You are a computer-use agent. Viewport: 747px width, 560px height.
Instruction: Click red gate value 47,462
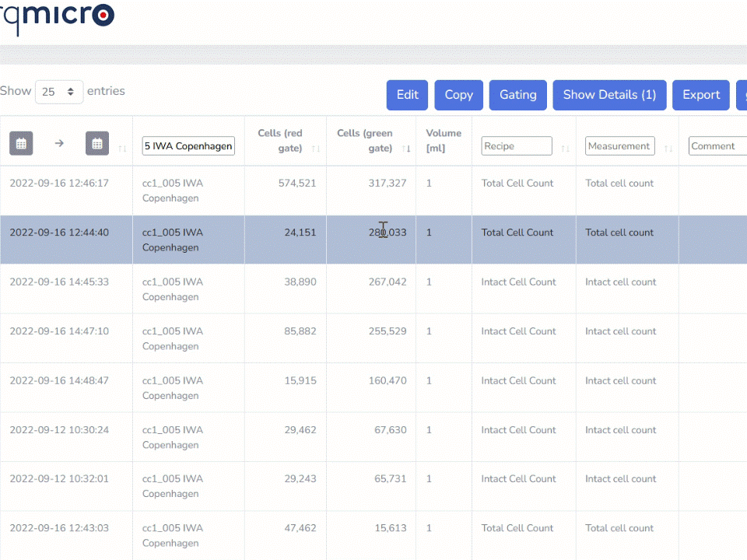pyautogui.click(x=300, y=528)
